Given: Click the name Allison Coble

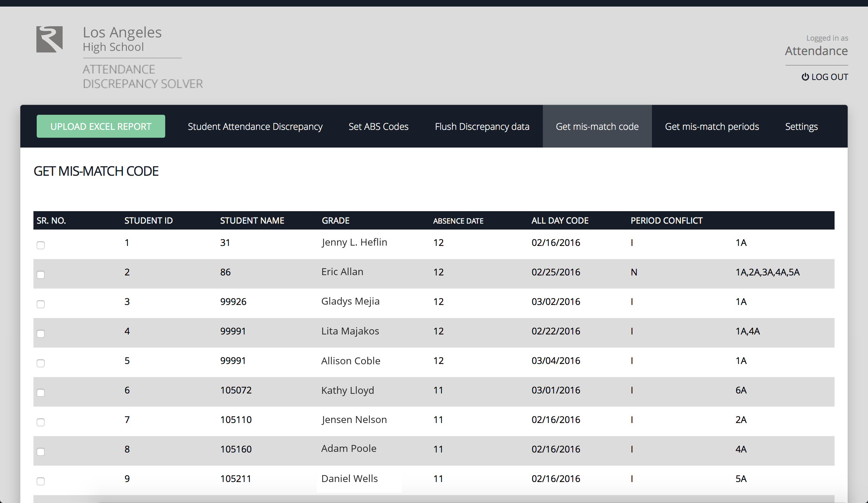Looking at the screenshot, I should click(x=350, y=361).
